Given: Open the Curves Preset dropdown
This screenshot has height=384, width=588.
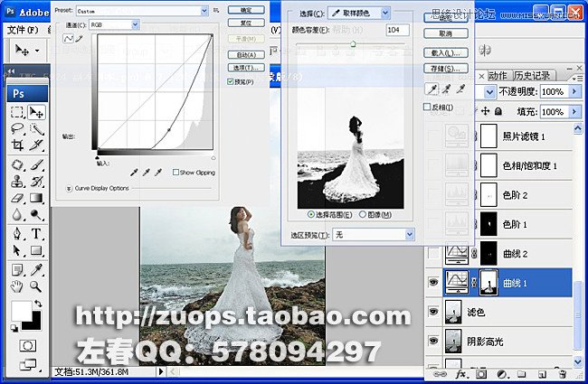Looking at the screenshot, I should click(204, 11).
